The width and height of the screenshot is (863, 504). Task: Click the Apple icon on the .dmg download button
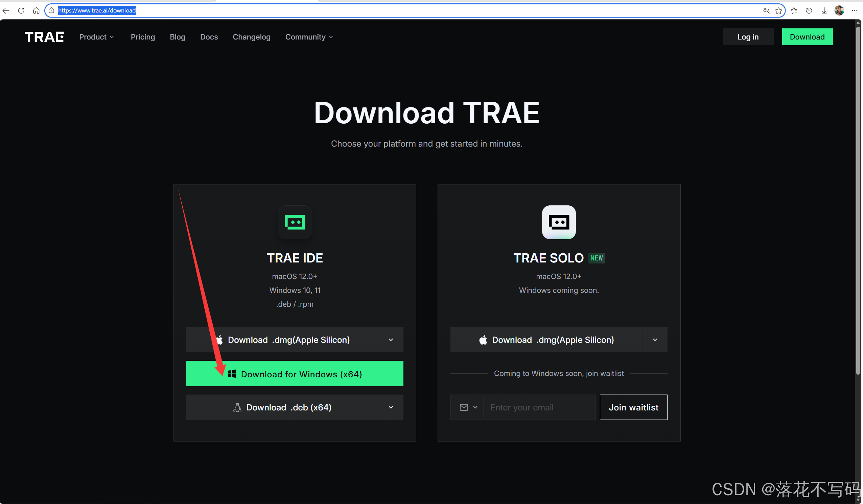[x=219, y=339]
